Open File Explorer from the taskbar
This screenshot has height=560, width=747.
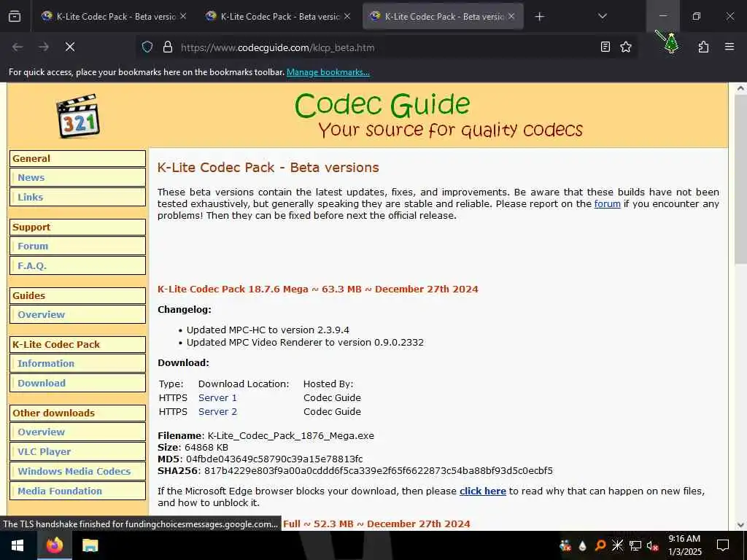[x=90, y=545]
